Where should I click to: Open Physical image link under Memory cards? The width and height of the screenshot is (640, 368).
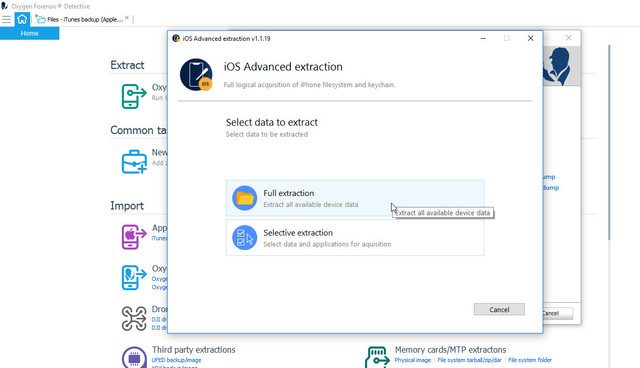[413, 360]
